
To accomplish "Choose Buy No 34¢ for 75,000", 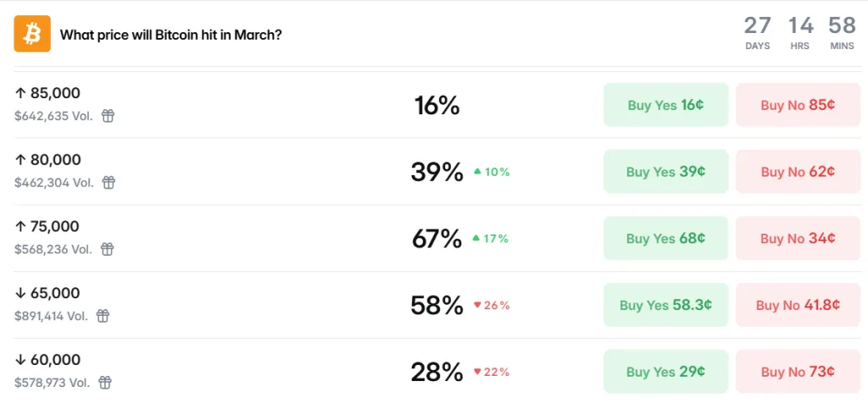I will click(798, 239).
